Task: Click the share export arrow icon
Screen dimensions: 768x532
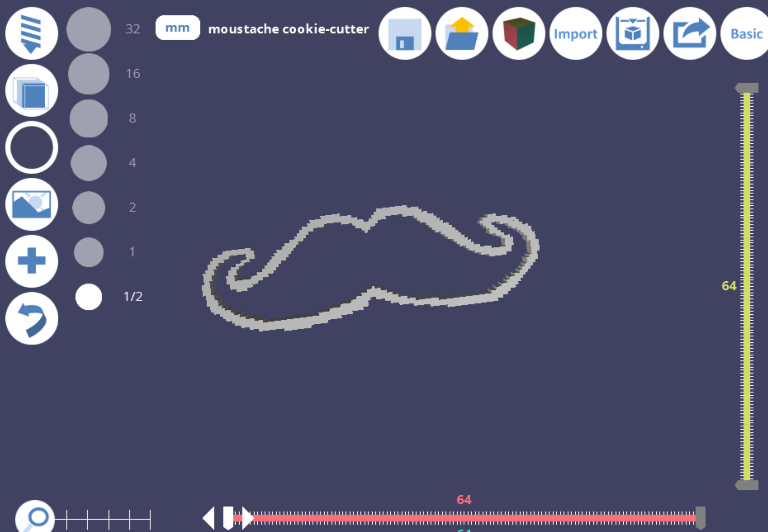Action: point(689,33)
